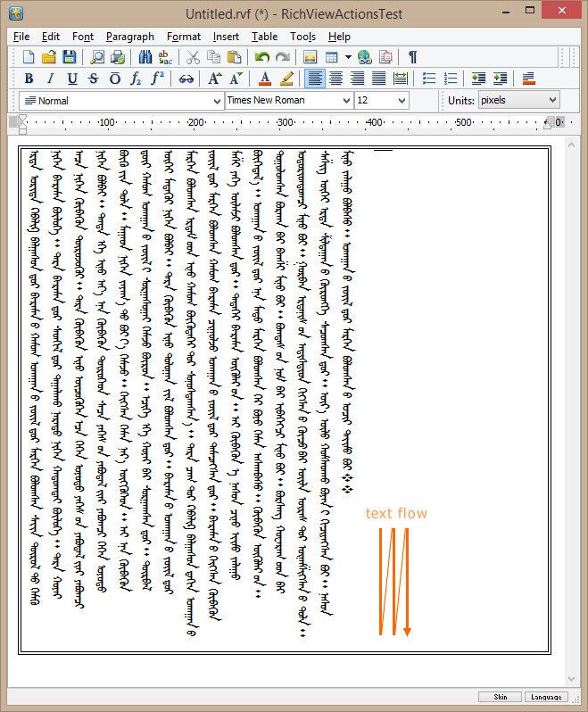Viewport: 588px width, 712px height.
Task: Click the Skin button in the status bar
Action: coord(501,697)
